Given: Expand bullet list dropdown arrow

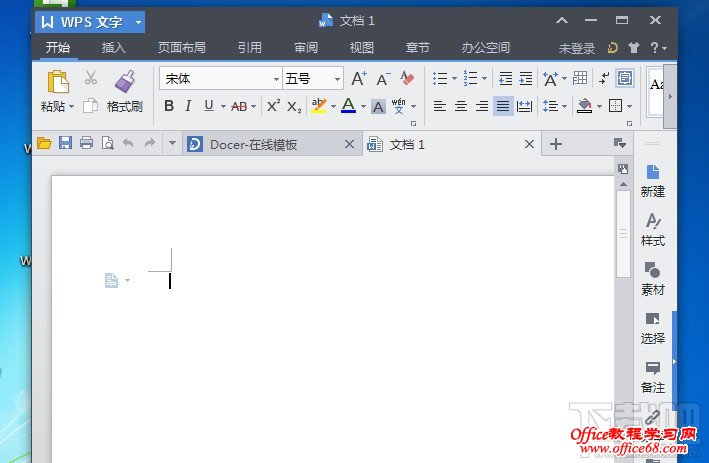Looking at the screenshot, I should pyautogui.click(x=454, y=79).
